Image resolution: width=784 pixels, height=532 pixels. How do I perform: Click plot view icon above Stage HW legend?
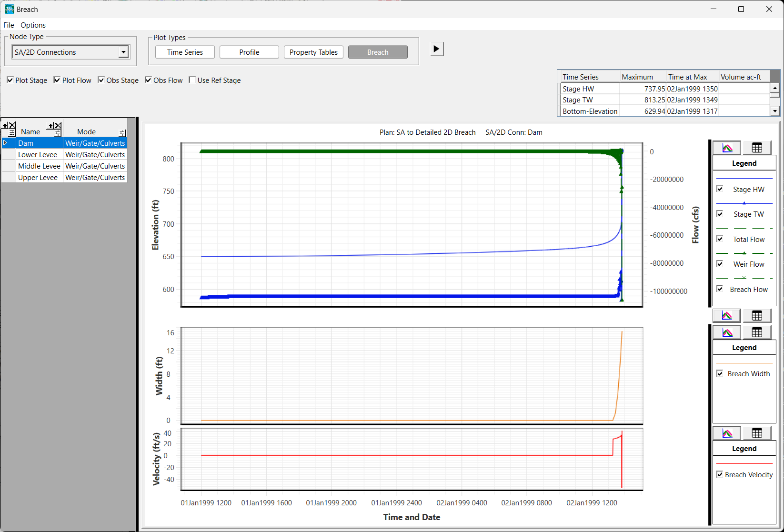pyautogui.click(x=727, y=148)
